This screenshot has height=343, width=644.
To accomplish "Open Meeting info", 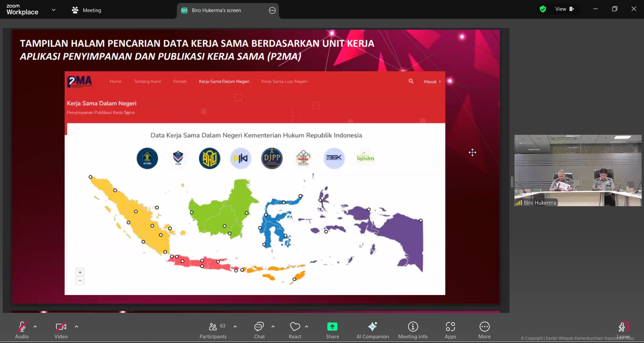I will (413, 330).
